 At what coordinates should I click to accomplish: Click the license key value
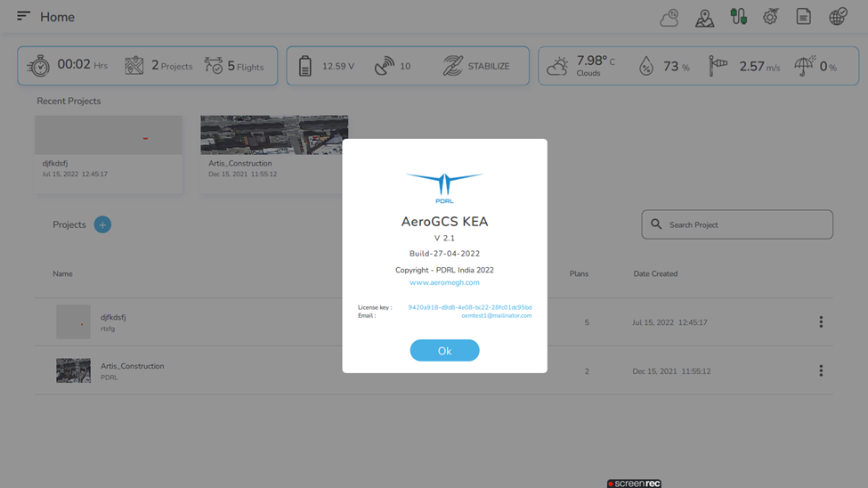[x=470, y=307]
